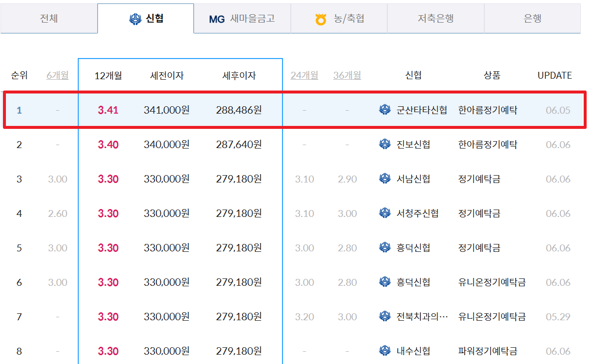Open the MG 새마을금고 tab
The image size is (595, 364).
242,19
